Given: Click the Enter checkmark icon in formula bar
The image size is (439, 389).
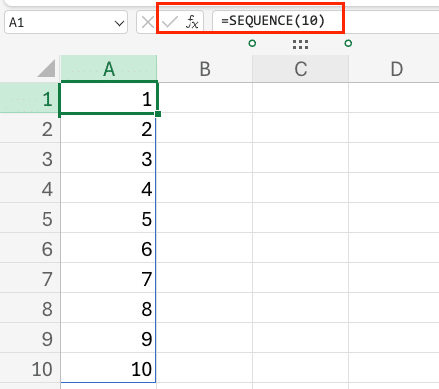Looking at the screenshot, I should pos(170,22).
